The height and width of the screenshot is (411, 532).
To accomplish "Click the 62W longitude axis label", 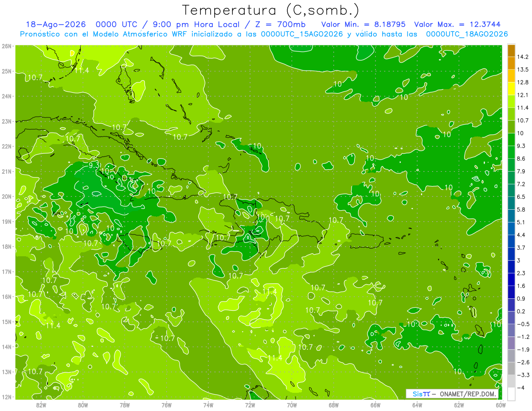I will (x=459, y=405).
